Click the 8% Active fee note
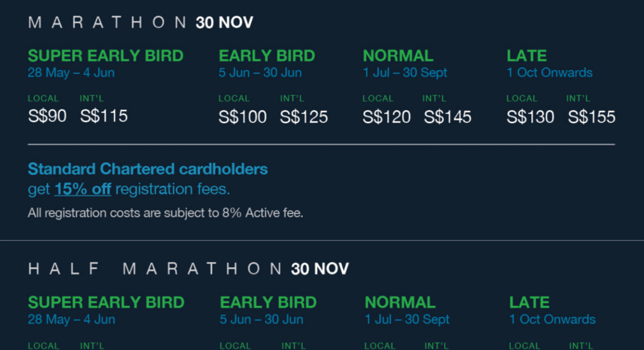Viewport: 644px width, 350px height. tap(165, 213)
